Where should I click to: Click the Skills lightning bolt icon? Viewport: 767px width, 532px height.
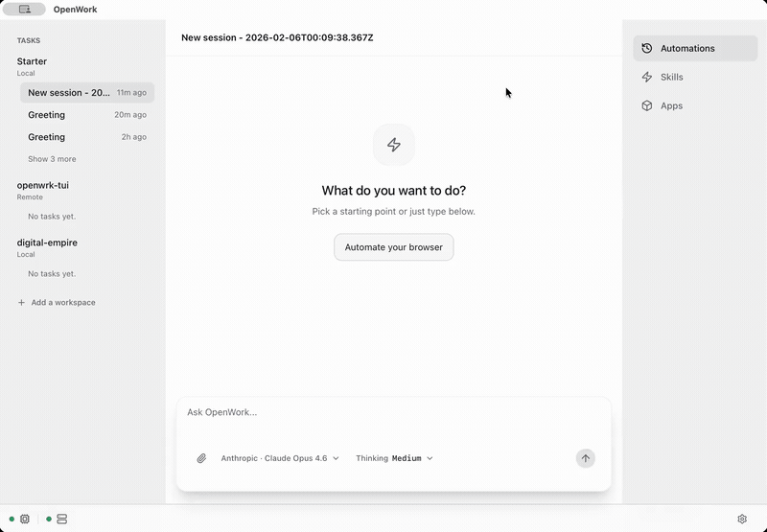pyautogui.click(x=647, y=77)
